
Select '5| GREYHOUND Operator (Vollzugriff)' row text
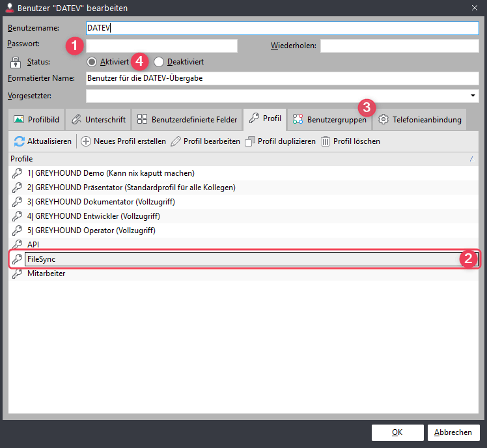tap(91, 231)
